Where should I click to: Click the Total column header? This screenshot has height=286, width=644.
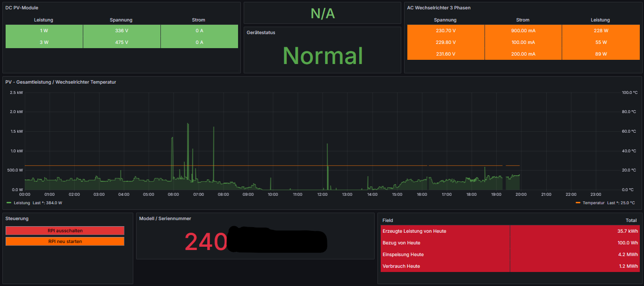pyautogui.click(x=631, y=220)
